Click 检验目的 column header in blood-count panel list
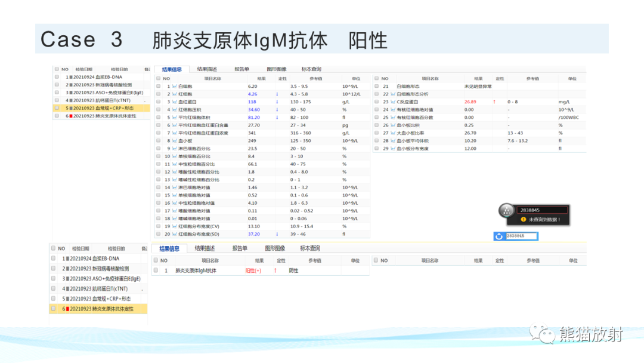The image size is (644, 363). click(119, 69)
